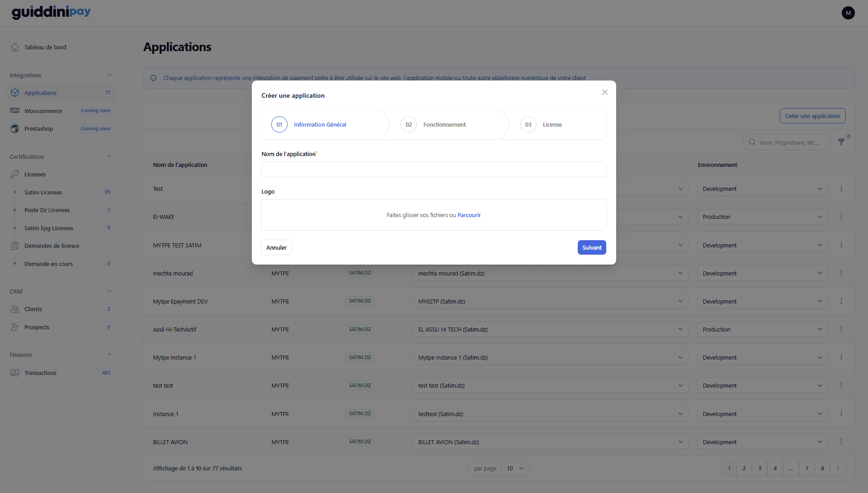Image resolution: width=868 pixels, height=493 pixels.
Task: Select step 03 License
Action: pos(541,124)
